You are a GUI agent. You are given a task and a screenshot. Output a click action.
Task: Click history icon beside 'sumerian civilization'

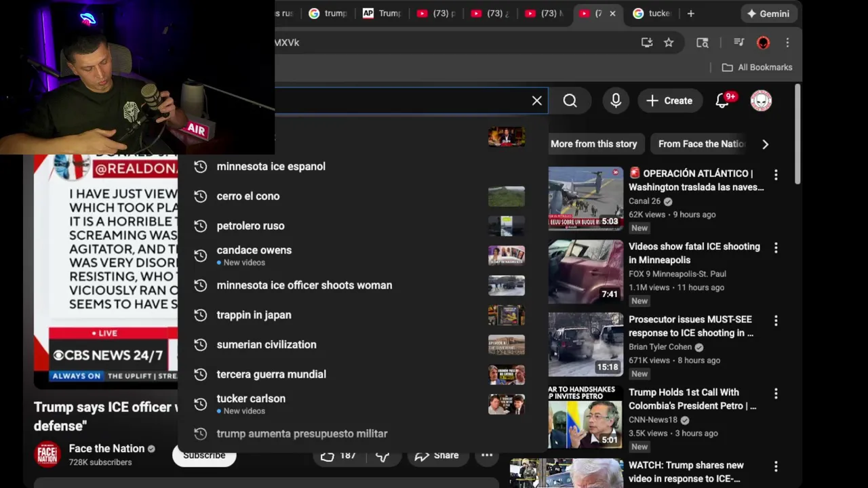[x=200, y=345]
